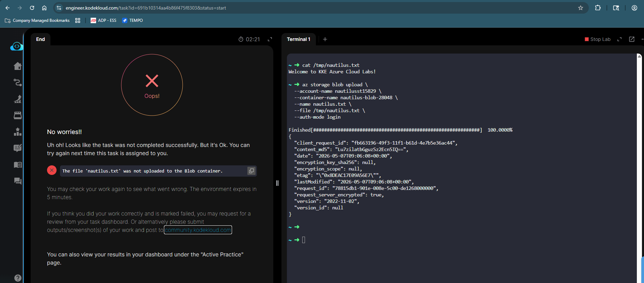Copy the nautilus.txt error message
This screenshot has height=283, width=644.
click(x=251, y=171)
